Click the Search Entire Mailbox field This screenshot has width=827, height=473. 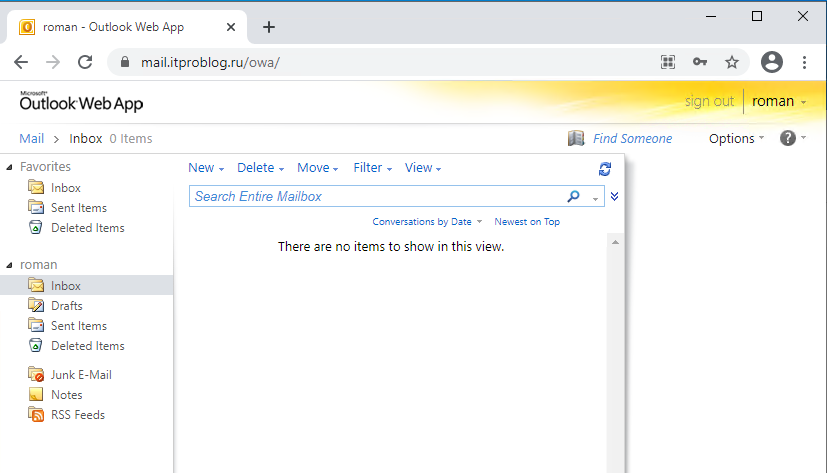pyautogui.click(x=375, y=197)
